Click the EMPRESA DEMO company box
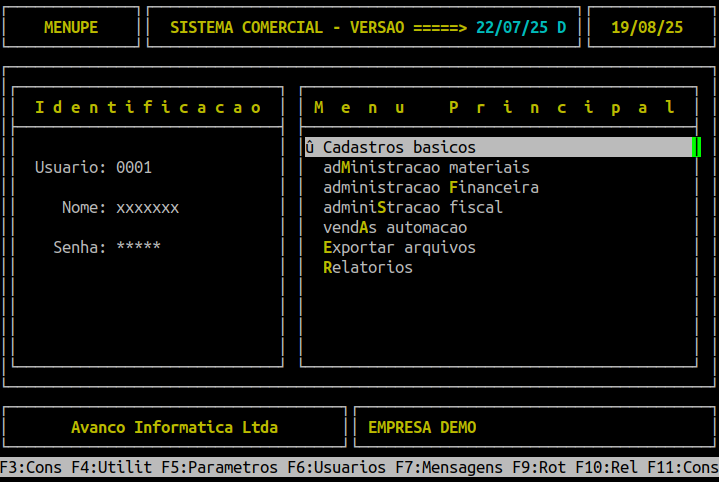 [534, 427]
